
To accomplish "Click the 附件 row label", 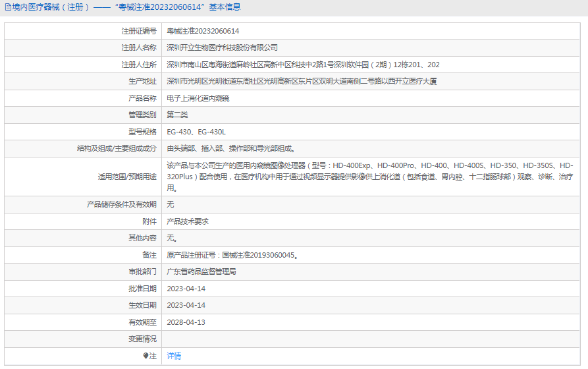I will (x=149, y=221).
